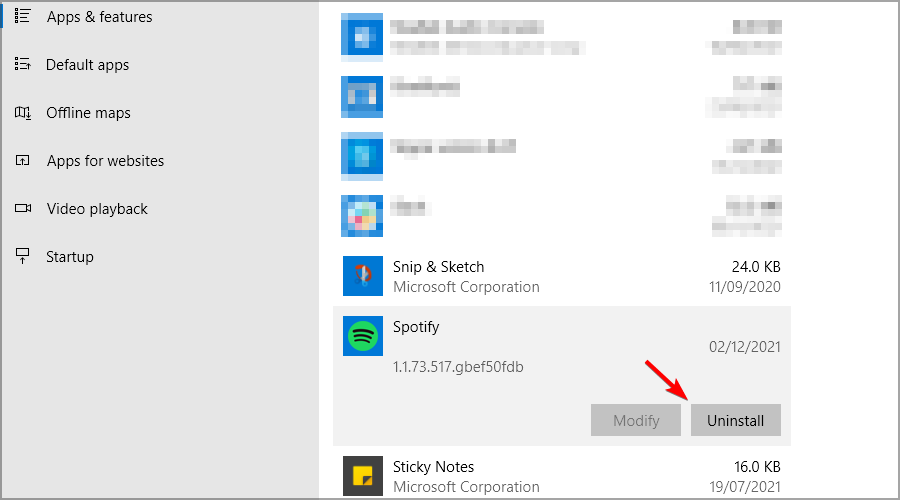The height and width of the screenshot is (500, 900).
Task: Click Microsoft Corporation under Sticky Notes
Action: click(x=466, y=487)
